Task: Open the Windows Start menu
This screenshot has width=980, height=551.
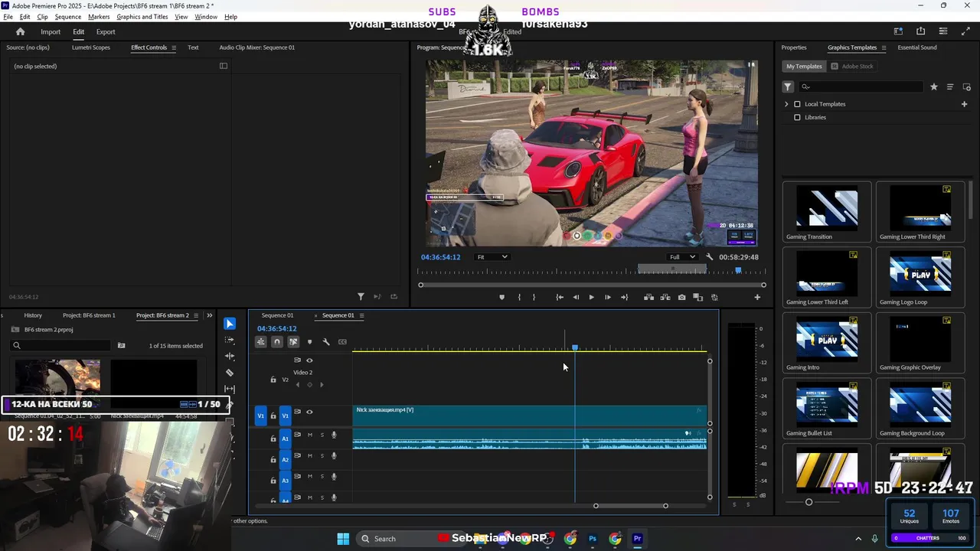Action: click(x=343, y=539)
